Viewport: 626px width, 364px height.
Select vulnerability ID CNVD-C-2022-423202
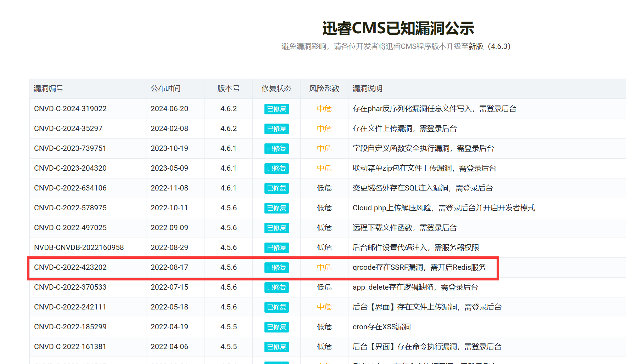pos(70,267)
